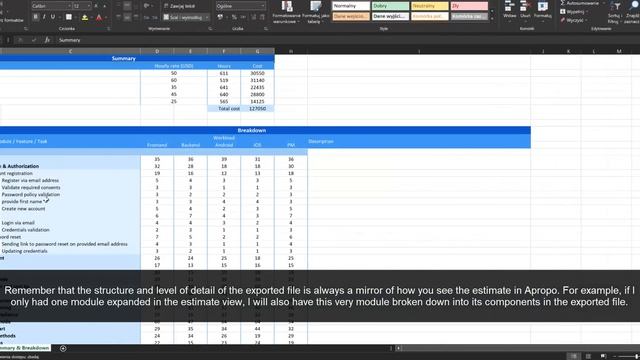Select 'Credentials validation' cell
The height and width of the screenshot is (360, 640).
point(25,230)
